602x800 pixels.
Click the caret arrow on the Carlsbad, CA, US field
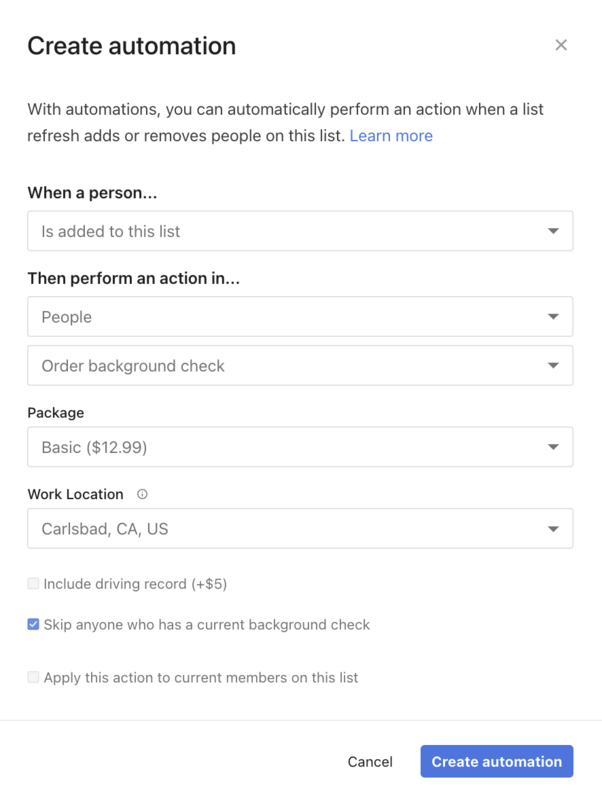tap(553, 529)
